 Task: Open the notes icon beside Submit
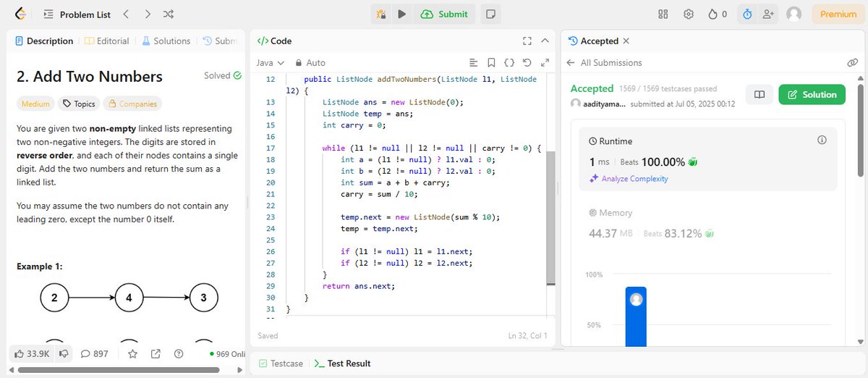pyautogui.click(x=490, y=14)
